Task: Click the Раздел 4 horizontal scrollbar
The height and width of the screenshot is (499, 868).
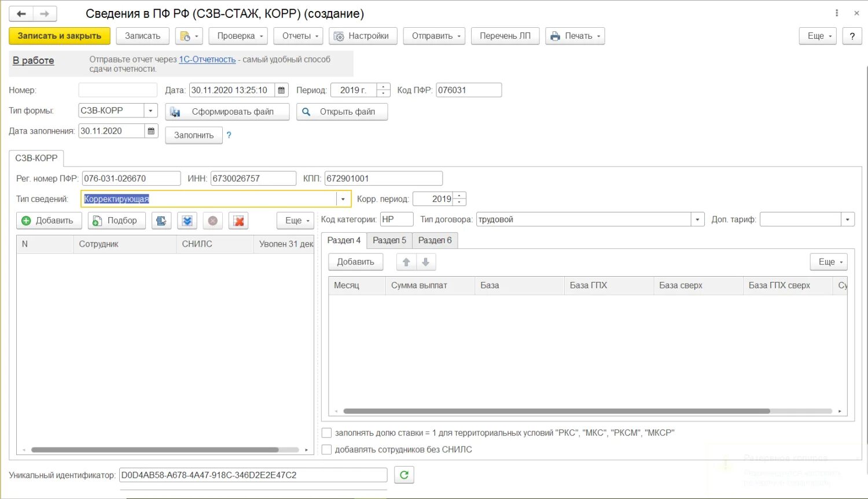Action: click(x=557, y=411)
